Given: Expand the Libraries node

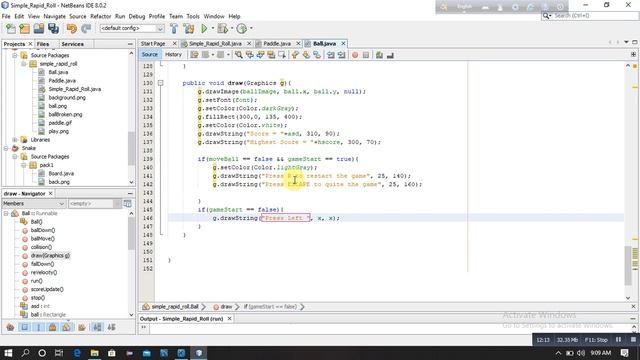Looking at the screenshot, I should pos(15,140).
